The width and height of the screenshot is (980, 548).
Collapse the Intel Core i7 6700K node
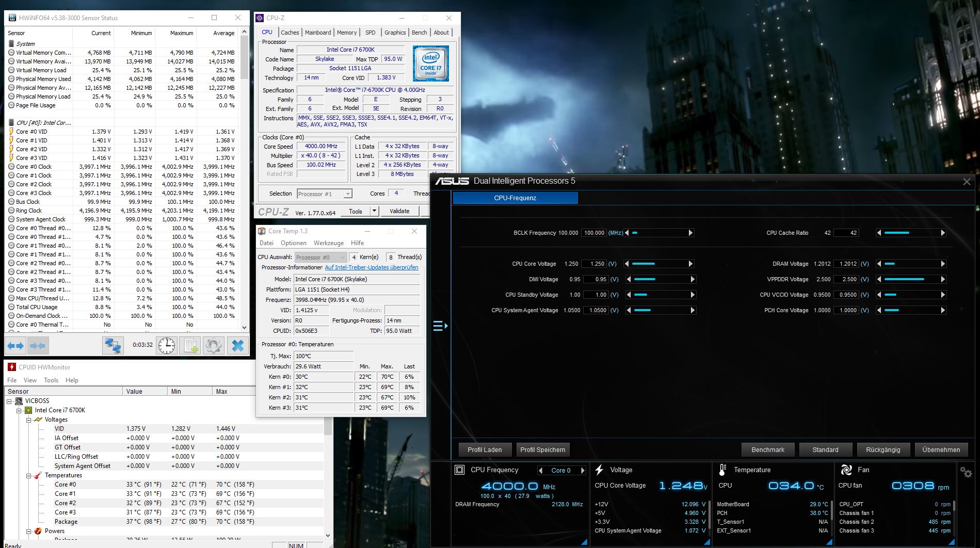[19, 410]
